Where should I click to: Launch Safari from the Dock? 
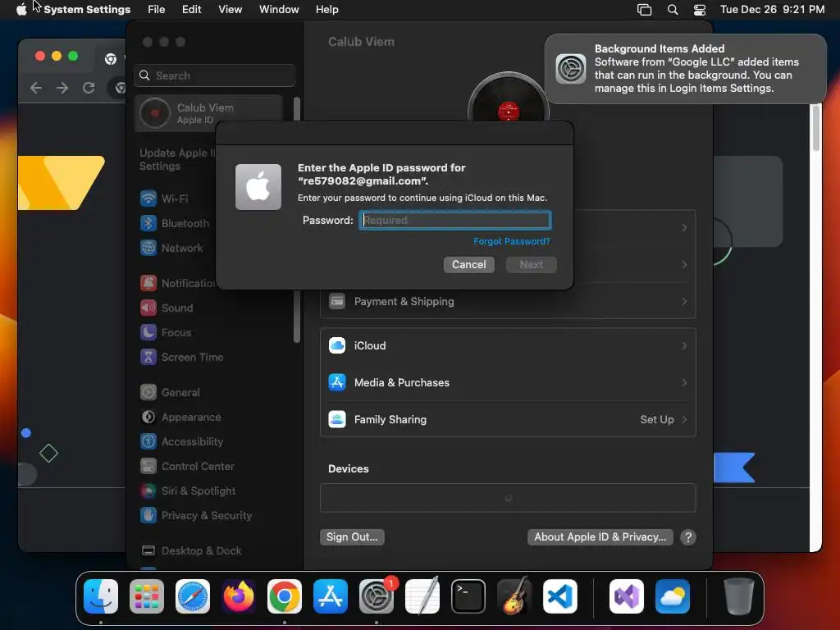tap(193, 596)
